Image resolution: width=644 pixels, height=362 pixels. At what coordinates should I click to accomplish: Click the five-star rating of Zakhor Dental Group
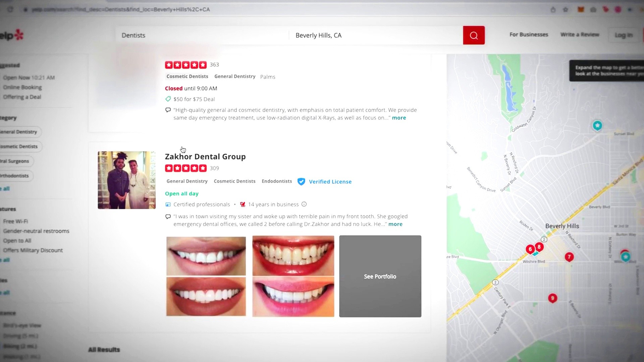click(186, 168)
